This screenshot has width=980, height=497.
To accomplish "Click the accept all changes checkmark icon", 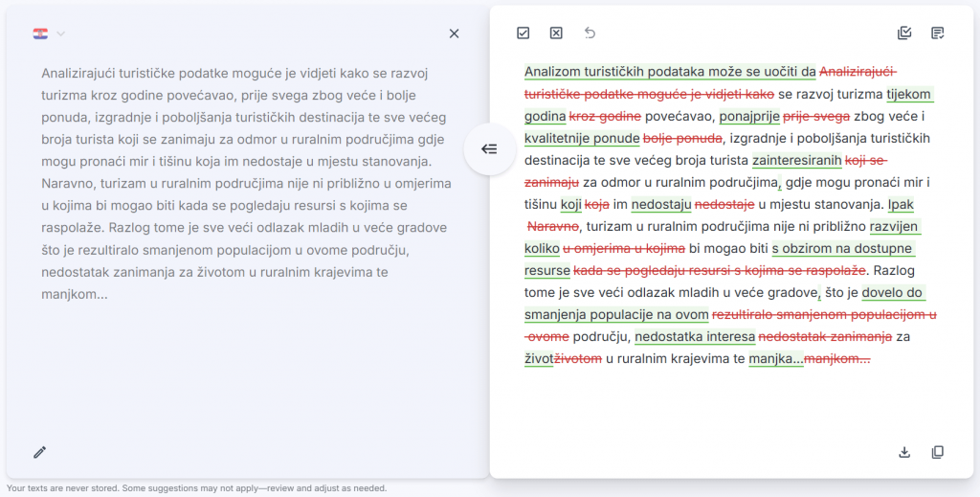I will [x=523, y=34].
